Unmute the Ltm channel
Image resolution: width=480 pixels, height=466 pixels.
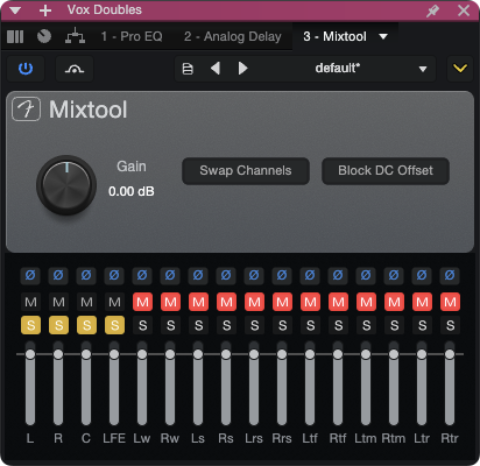366,302
